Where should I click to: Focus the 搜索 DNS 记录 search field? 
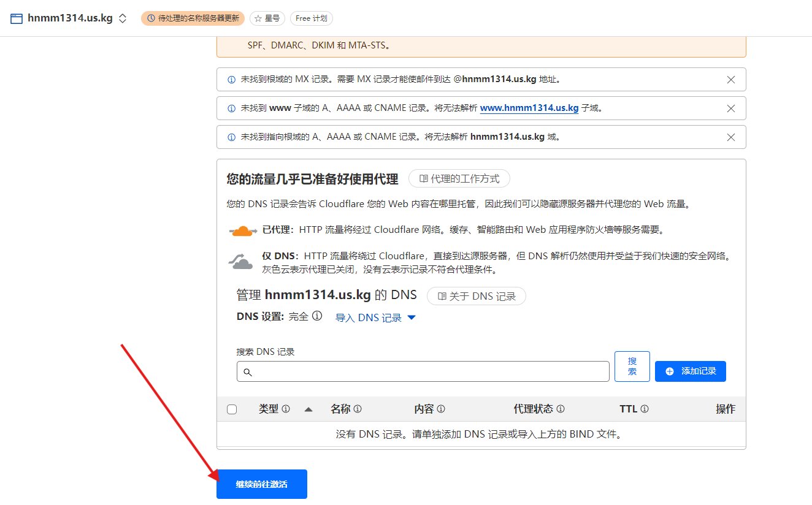pyautogui.click(x=423, y=371)
